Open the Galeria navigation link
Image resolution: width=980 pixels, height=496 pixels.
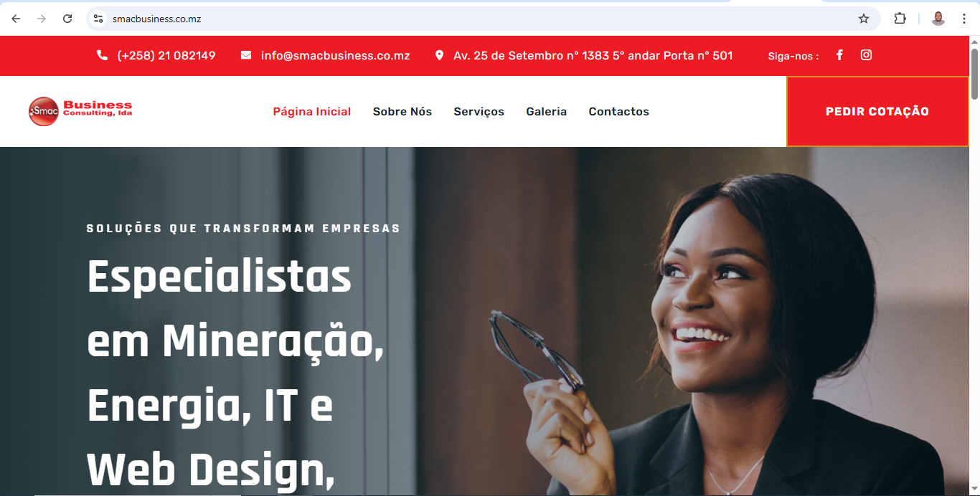click(x=547, y=112)
